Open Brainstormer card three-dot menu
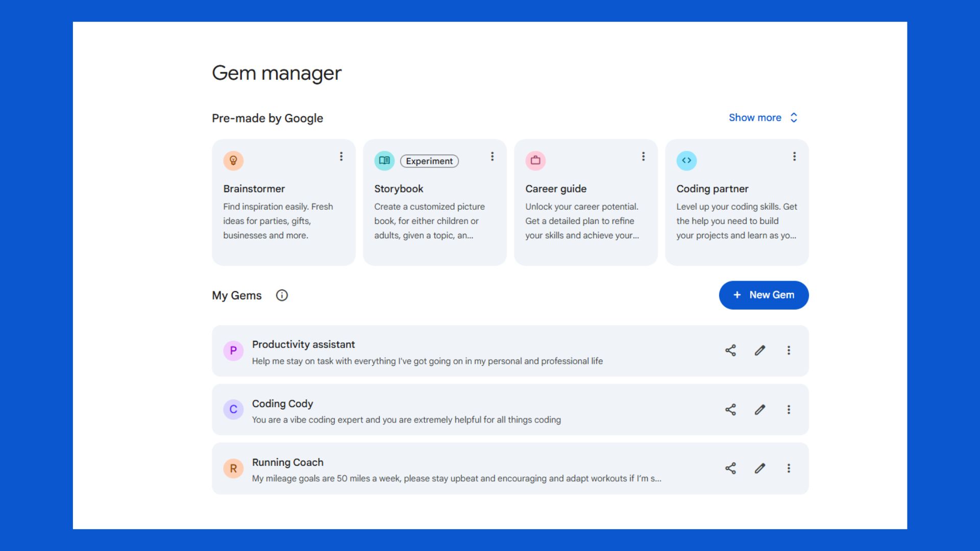The image size is (980, 551). 341,157
